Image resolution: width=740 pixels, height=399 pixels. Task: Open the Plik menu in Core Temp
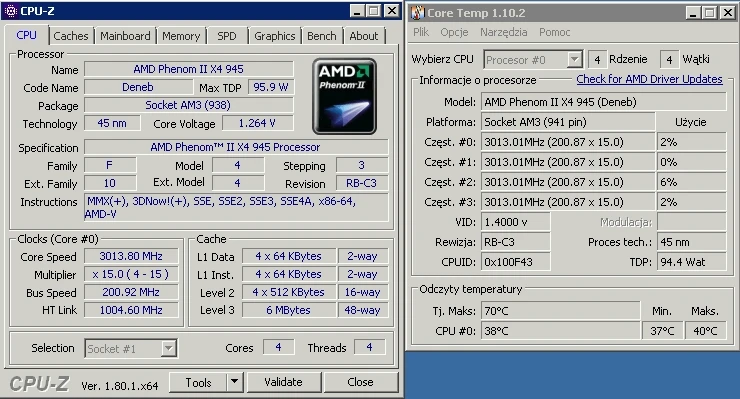click(420, 32)
